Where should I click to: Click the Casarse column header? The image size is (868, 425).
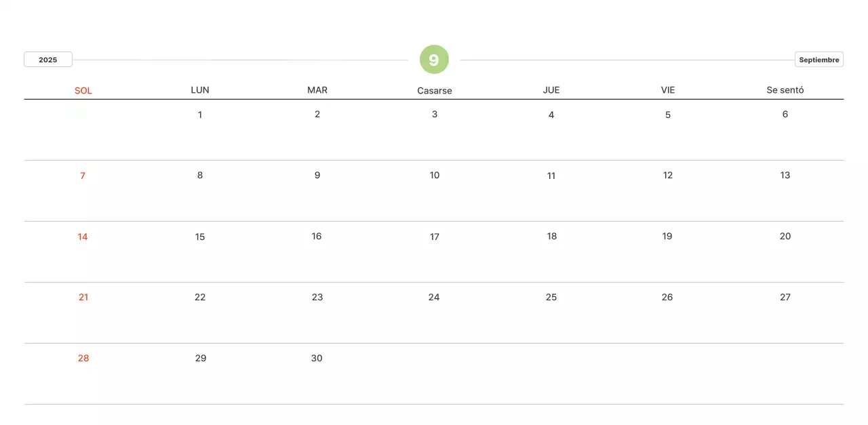coord(435,90)
